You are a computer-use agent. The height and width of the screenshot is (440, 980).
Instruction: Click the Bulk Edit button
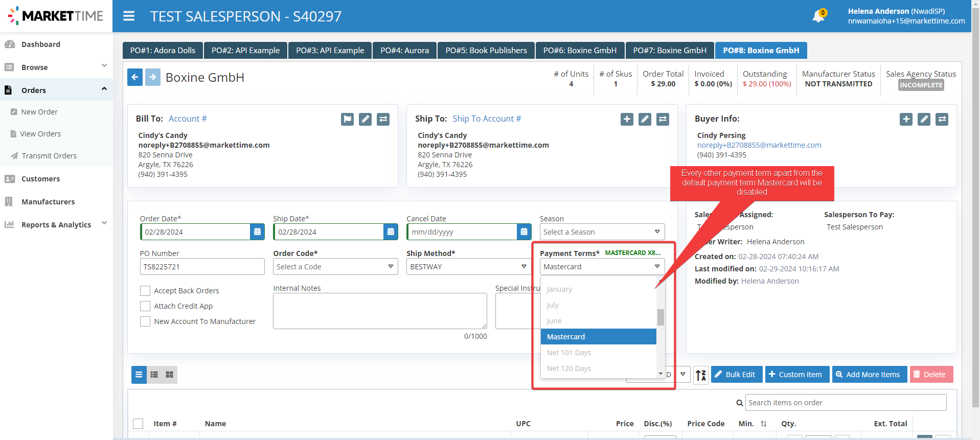737,375
